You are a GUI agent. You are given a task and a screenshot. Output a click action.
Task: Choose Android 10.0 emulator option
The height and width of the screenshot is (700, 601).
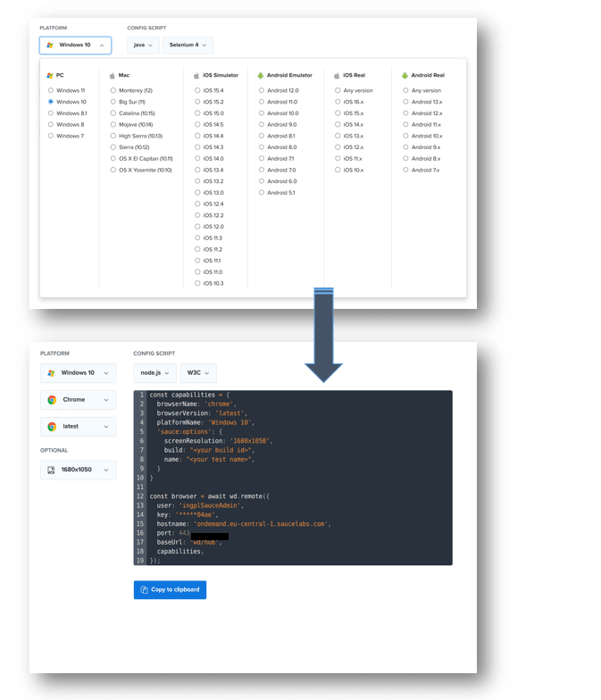(x=261, y=112)
